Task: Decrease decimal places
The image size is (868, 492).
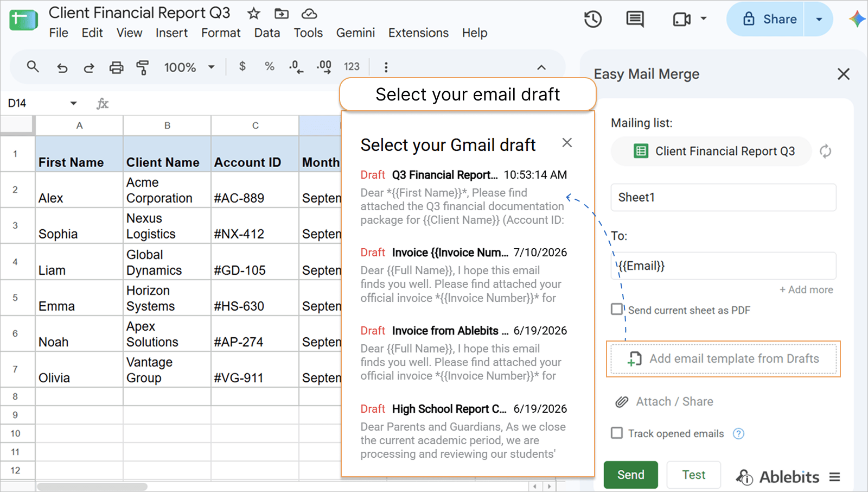Action: click(x=296, y=67)
